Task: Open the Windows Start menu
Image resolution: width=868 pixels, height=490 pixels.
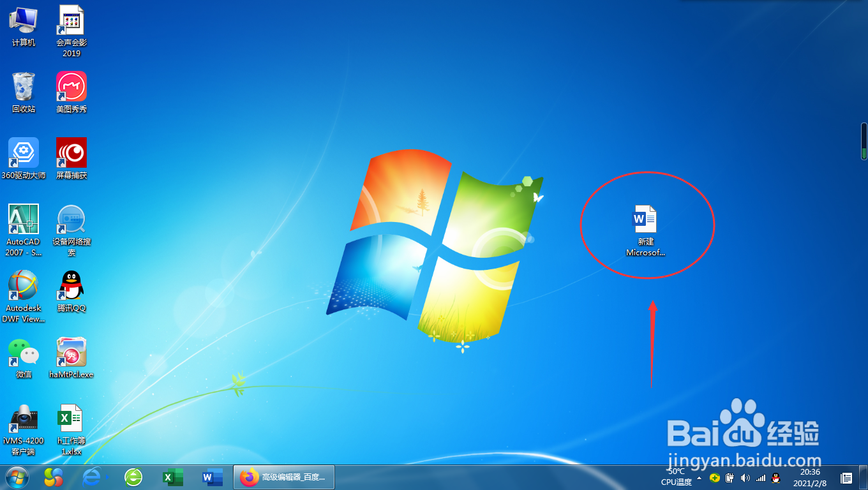Action: (x=17, y=477)
